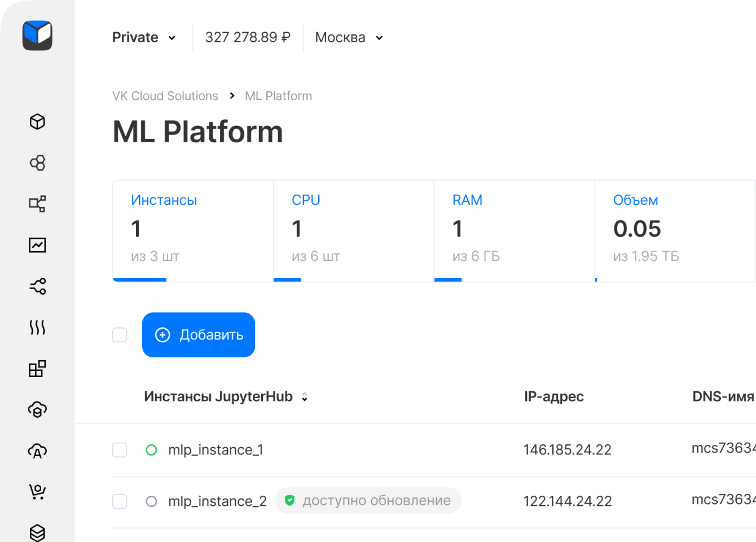Expand the Москва region dropdown
756x542 pixels.
click(x=349, y=37)
